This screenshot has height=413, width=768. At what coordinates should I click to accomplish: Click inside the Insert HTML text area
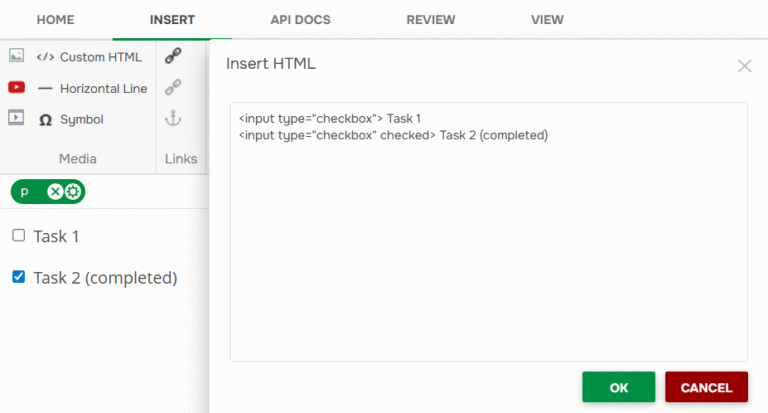(489, 232)
